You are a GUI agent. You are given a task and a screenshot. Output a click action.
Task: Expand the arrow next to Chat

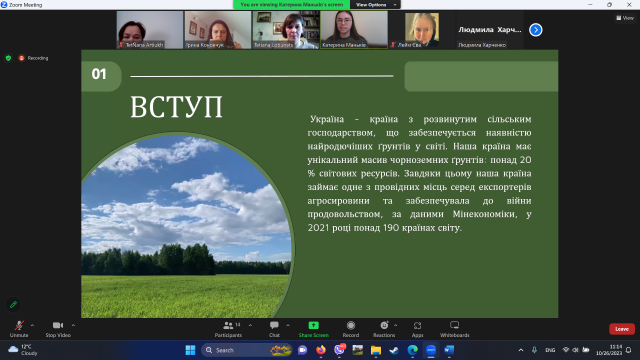(288, 325)
